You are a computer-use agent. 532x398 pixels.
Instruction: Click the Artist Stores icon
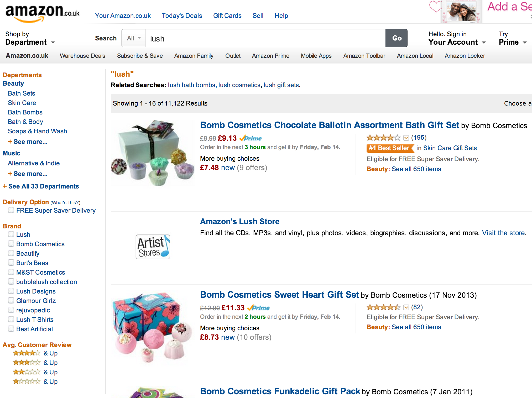click(x=153, y=247)
